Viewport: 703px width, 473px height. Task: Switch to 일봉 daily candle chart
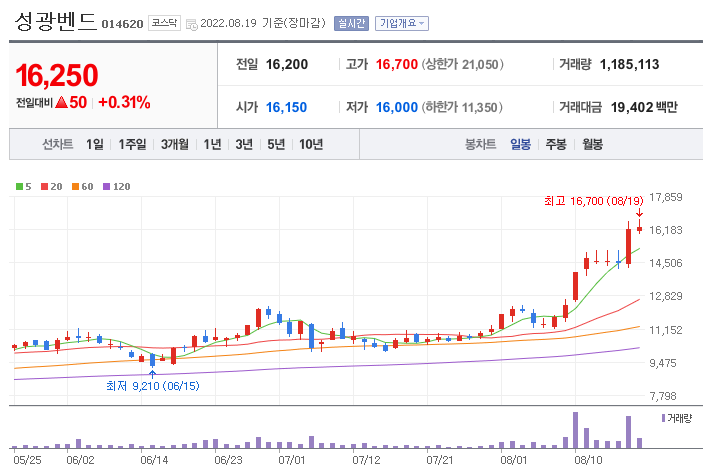pos(521,144)
